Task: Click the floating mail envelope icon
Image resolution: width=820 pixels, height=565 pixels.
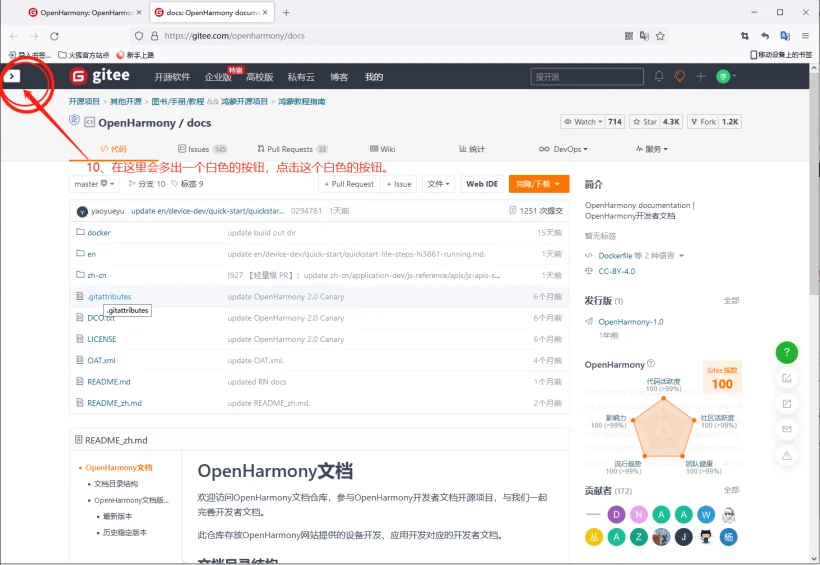Action: pos(787,429)
